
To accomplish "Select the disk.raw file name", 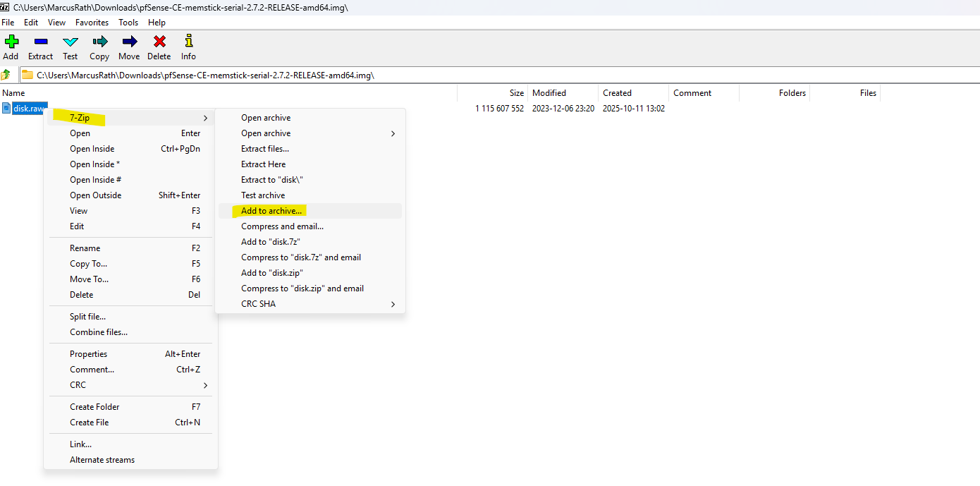I will 29,109.
